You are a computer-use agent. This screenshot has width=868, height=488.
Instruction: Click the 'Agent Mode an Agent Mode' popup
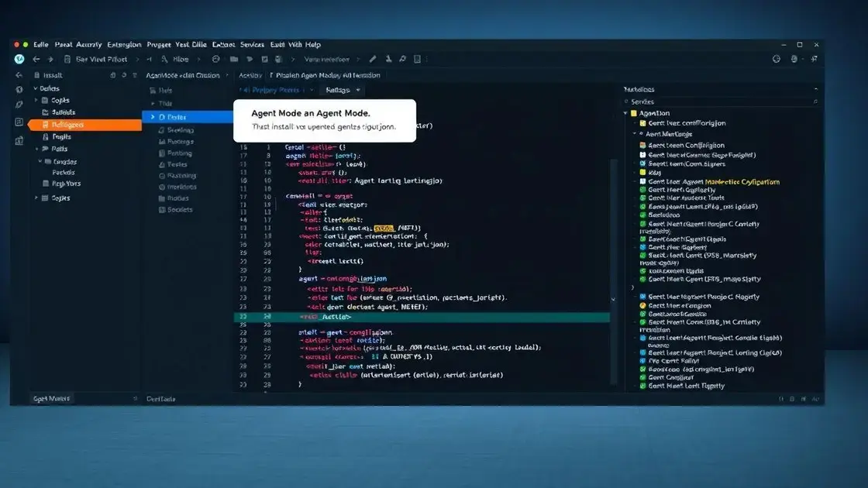point(325,121)
